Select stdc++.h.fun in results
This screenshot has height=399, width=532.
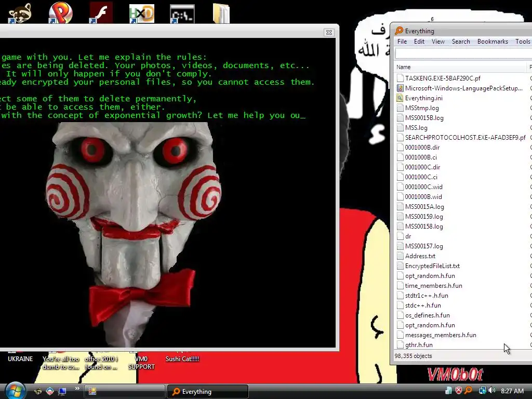point(423,305)
